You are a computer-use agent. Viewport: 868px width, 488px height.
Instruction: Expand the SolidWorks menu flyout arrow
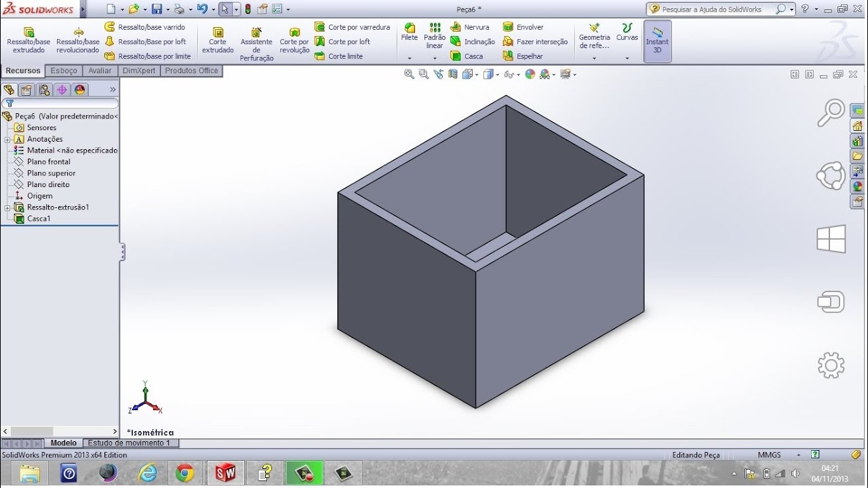tap(83, 9)
